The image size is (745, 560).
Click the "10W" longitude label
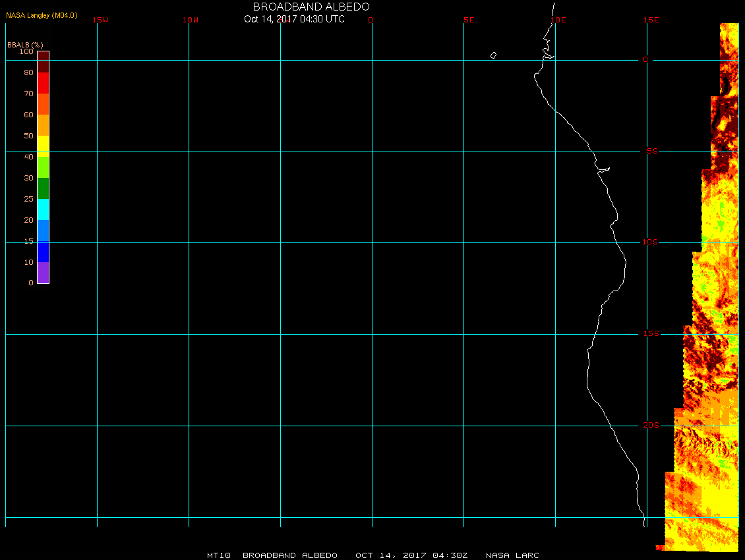pyautogui.click(x=191, y=20)
